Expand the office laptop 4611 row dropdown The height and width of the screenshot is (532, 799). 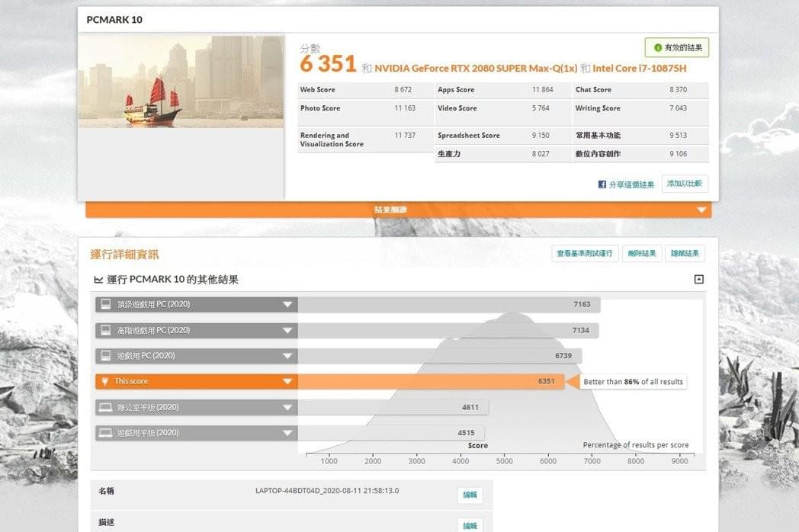287,407
